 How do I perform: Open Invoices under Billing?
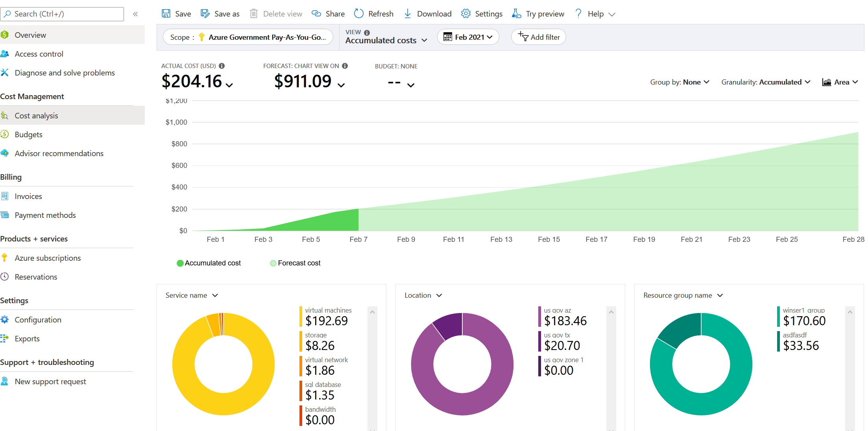(72, 196)
